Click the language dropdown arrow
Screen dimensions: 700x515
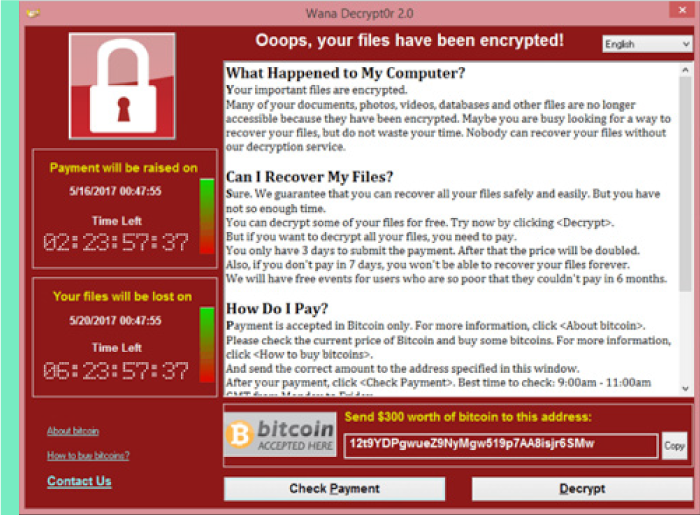click(686, 44)
